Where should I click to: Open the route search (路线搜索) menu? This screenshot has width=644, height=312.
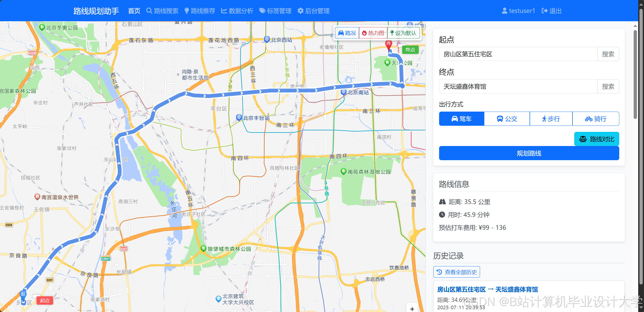coord(162,11)
